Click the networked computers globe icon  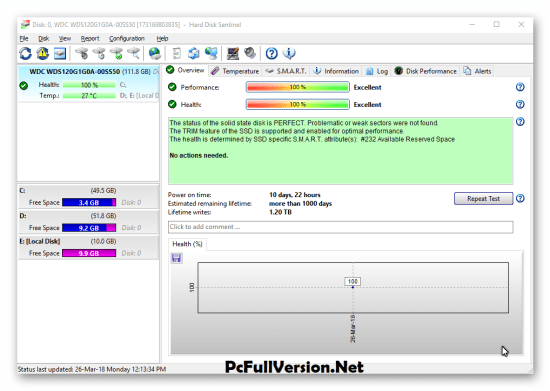211,53
